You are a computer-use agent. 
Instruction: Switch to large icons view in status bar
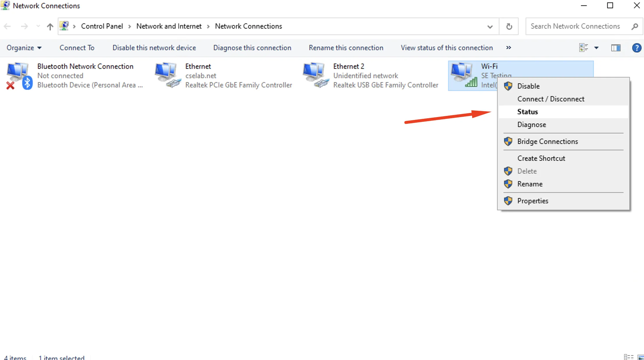point(641,357)
